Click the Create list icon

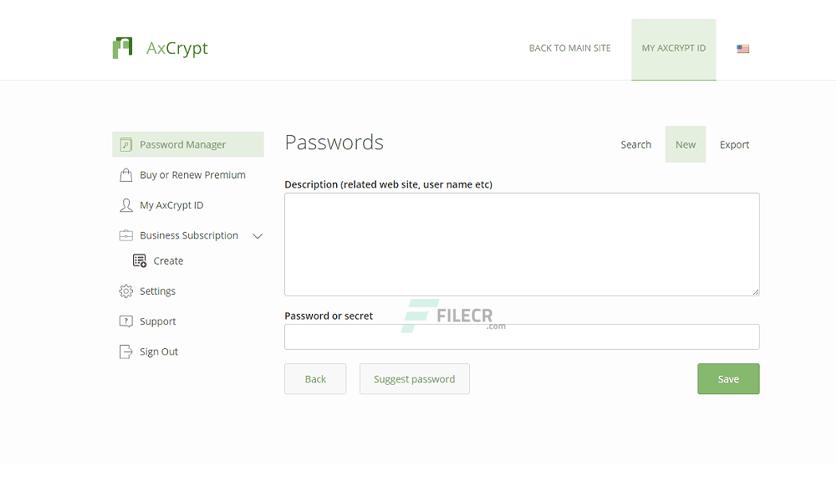(140, 261)
